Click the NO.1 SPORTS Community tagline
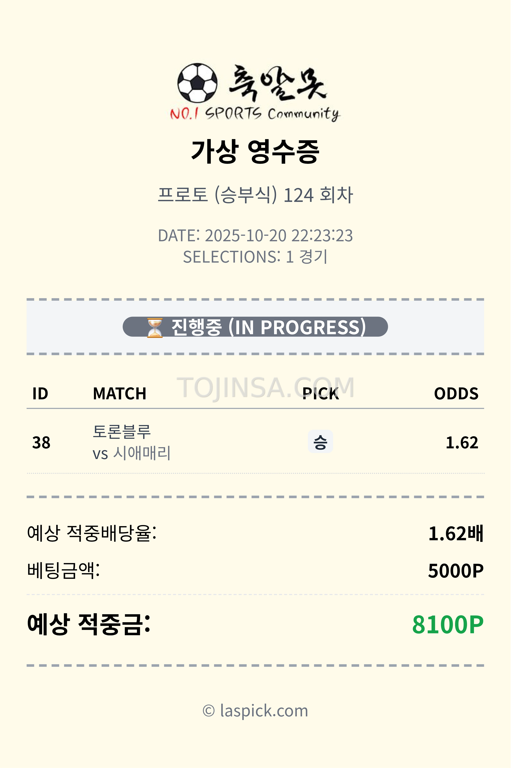Screen dimensions: 532x768 click(255, 114)
